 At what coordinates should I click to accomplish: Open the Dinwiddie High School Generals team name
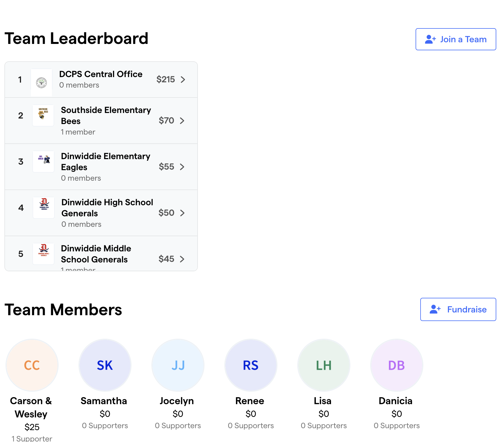click(x=107, y=208)
